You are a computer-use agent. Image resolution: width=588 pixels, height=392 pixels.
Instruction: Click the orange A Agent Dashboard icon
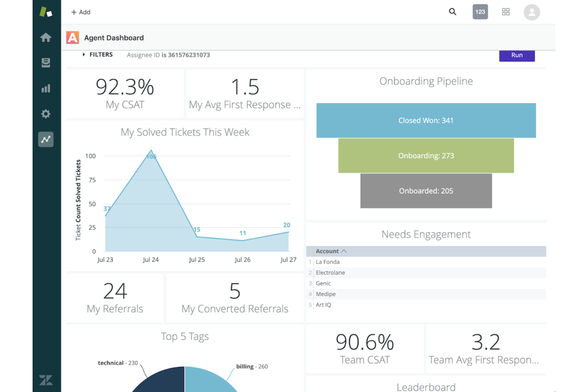pyautogui.click(x=73, y=37)
